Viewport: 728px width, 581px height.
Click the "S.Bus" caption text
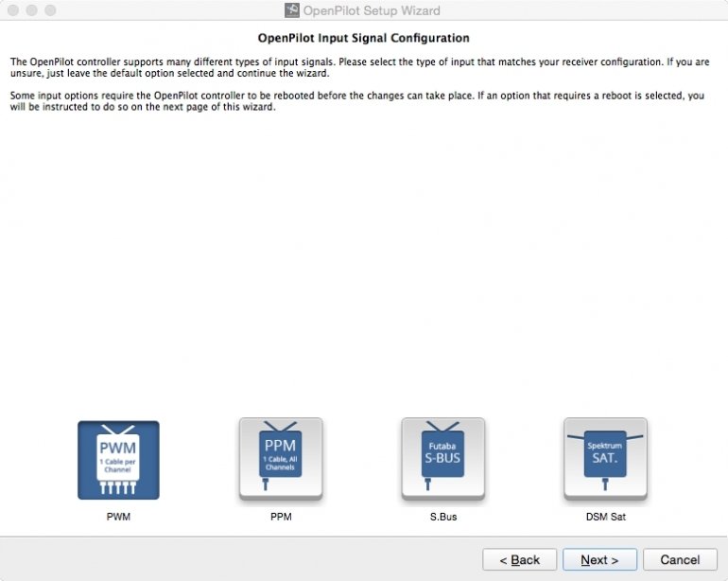tap(442, 518)
